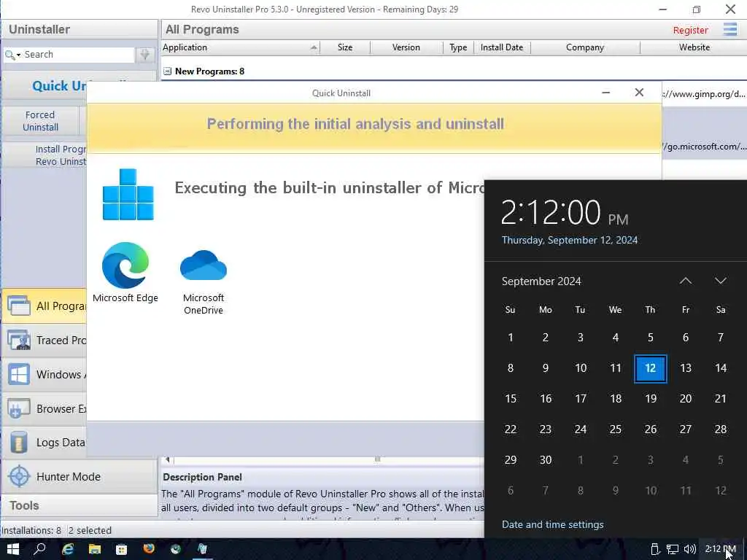Image resolution: width=747 pixels, height=560 pixels.
Task: Click the gimp.org website link in list
Action: tap(704, 94)
